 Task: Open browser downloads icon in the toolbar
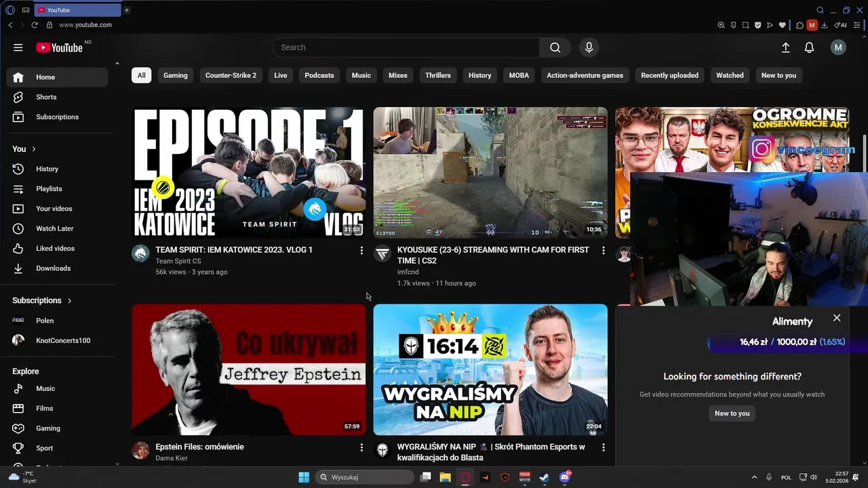[824, 25]
